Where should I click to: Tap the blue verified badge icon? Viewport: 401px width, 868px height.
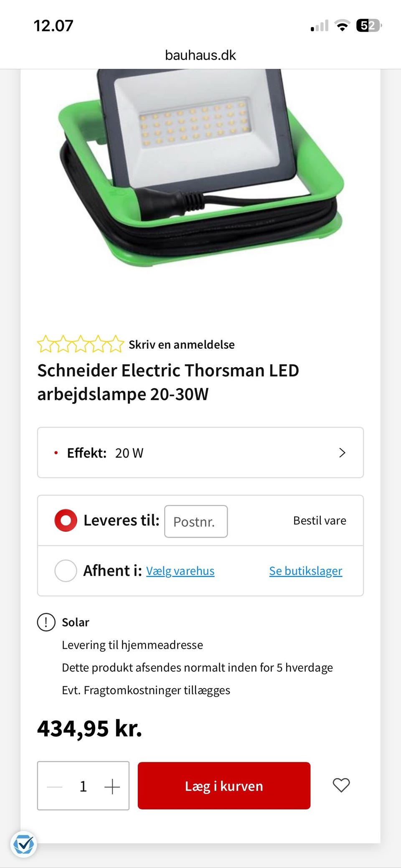pos(24,845)
